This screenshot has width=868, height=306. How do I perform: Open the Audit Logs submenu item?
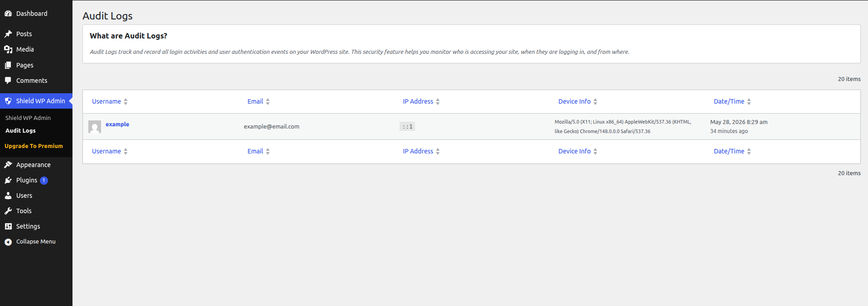[20, 130]
